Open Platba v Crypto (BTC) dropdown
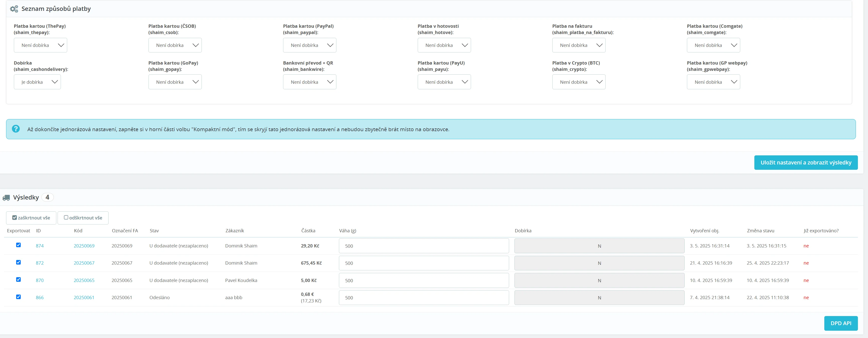The height and width of the screenshot is (338, 868). coord(579,82)
